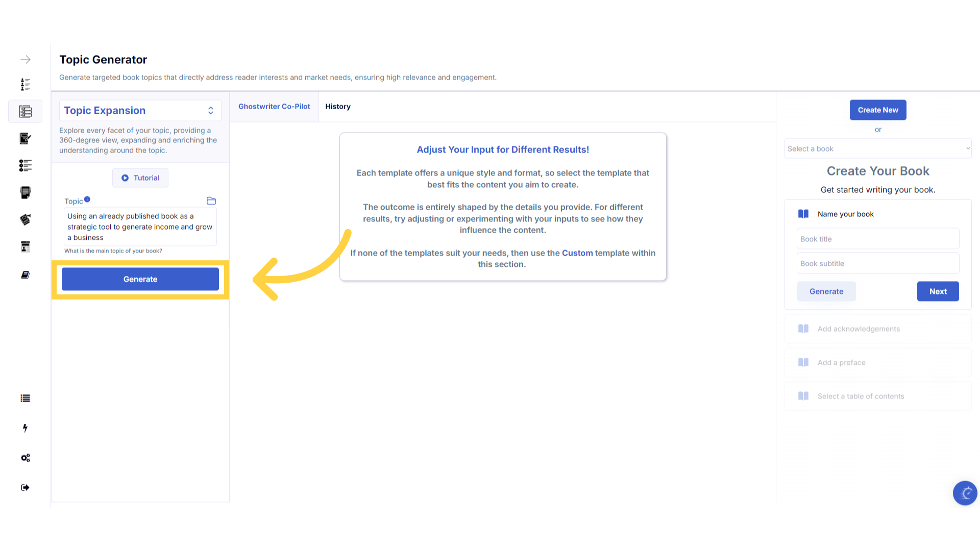
Task: Select the people list sidebar icon
Action: (x=25, y=84)
